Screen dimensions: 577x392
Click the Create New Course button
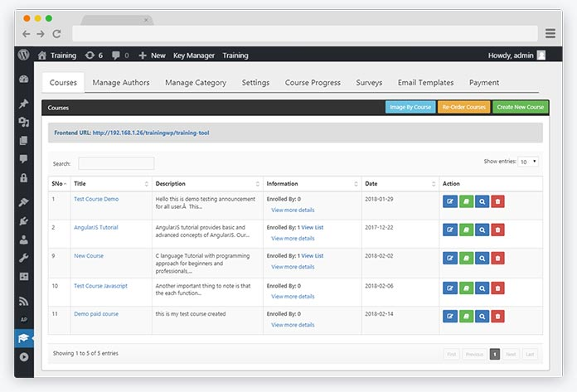click(x=521, y=107)
